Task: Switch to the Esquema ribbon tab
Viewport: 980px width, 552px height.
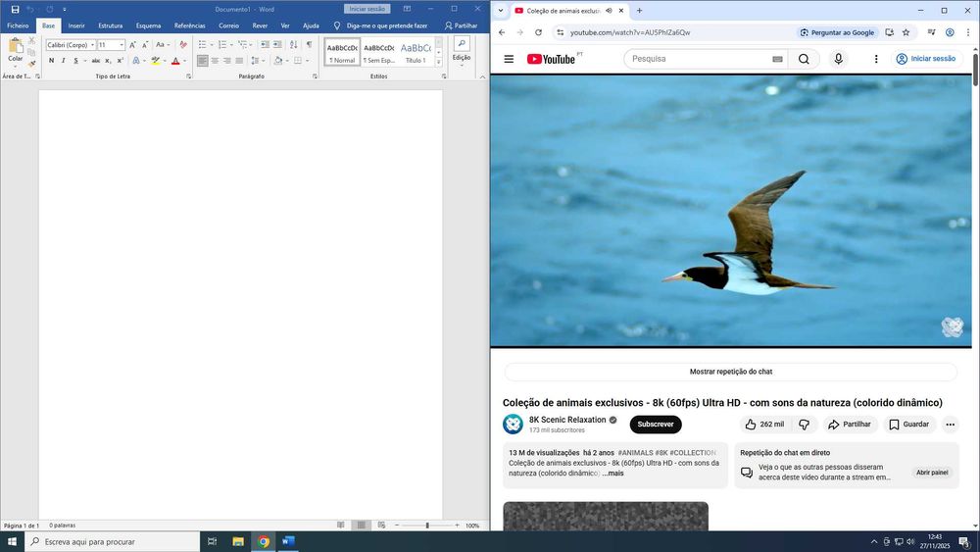Action: 148,25
